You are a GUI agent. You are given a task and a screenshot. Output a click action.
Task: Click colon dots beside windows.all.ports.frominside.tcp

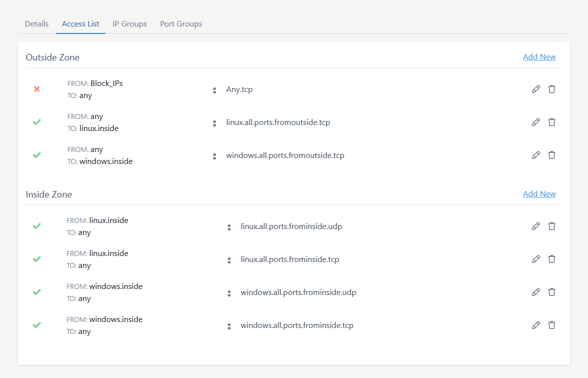pyautogui.click(x=229, y=326)
